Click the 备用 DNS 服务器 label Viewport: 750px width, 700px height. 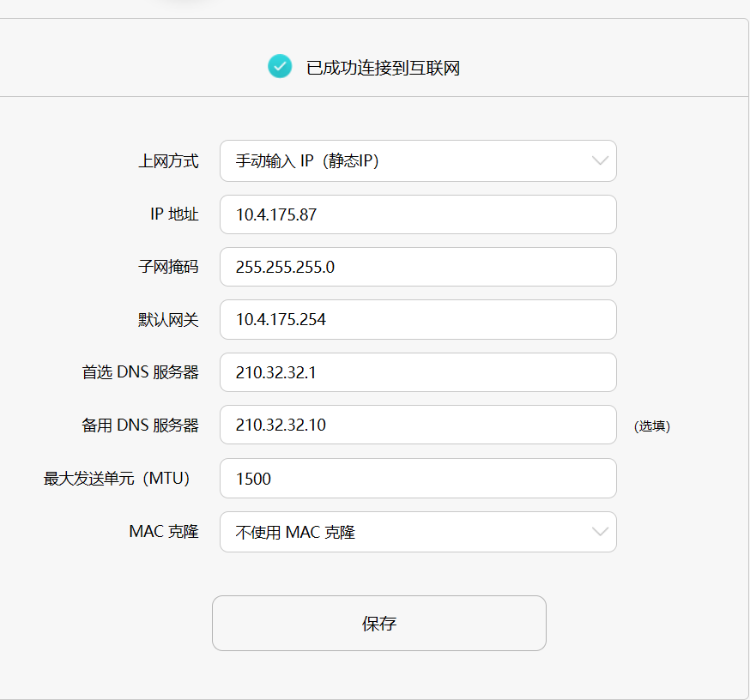coord(140,425)
